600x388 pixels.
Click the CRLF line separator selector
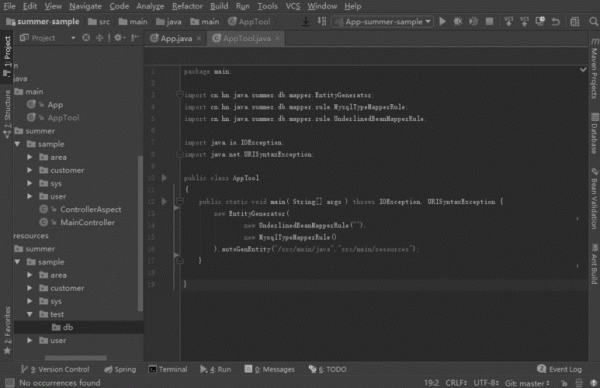point(456,383)
